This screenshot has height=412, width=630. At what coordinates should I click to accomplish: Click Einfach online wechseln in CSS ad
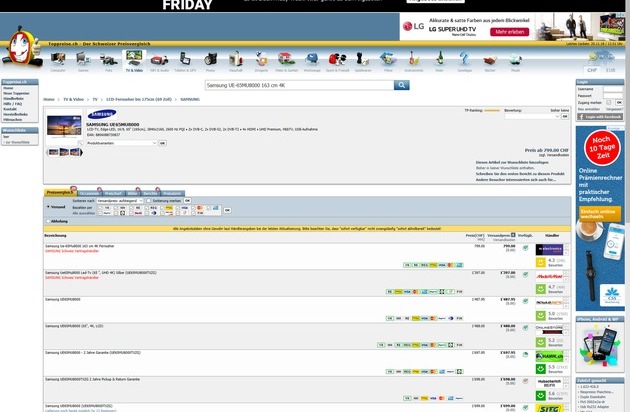pos(600,214)
